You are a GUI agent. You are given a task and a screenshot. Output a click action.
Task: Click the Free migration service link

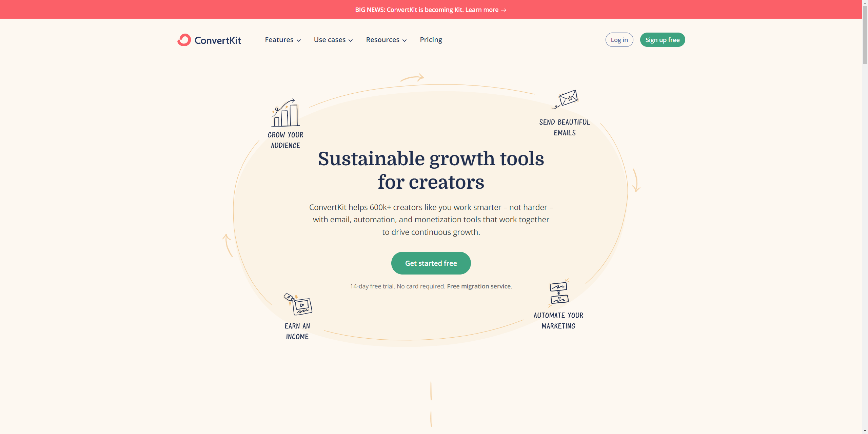point(478,285)
